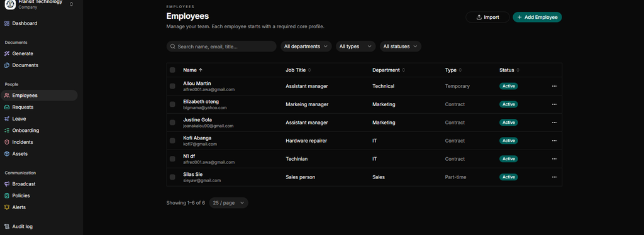Click the email bigmama@yahoo.com
The image size is (644, 235).
(205, 107)
